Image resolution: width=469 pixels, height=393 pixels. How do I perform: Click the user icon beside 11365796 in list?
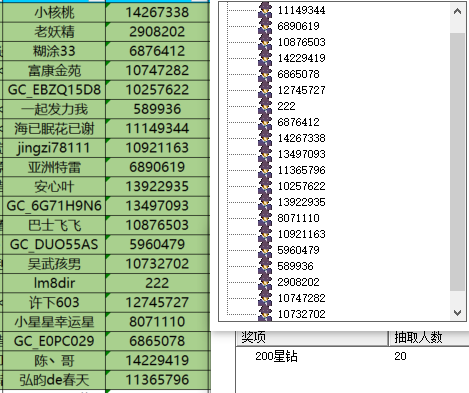coord(265,169)
